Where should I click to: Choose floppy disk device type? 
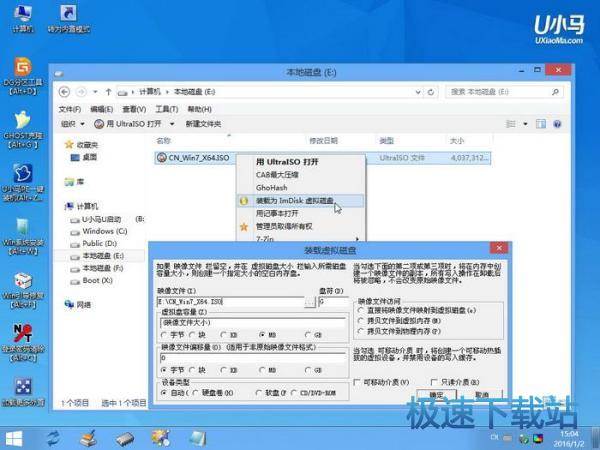click(x=271, y=393)
